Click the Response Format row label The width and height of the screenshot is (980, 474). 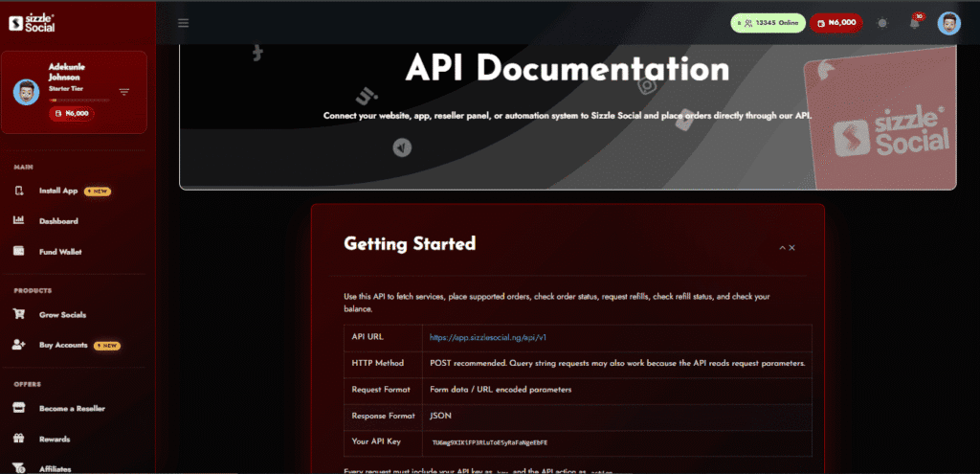tap(384, 416)
